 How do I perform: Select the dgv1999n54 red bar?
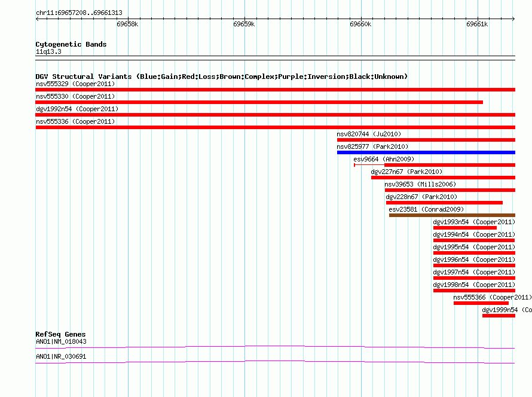point(499,316)
